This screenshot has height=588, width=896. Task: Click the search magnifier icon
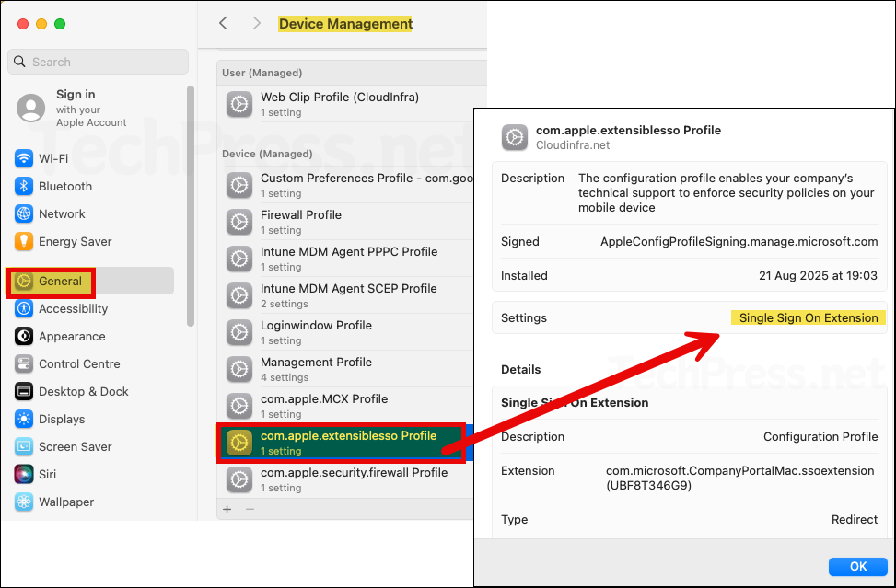point(20,62)
